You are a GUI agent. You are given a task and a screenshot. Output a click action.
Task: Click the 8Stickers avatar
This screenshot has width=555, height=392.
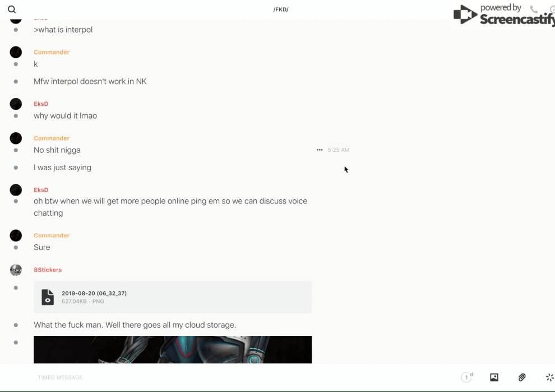pyautogui.click(x=16, y=270)
